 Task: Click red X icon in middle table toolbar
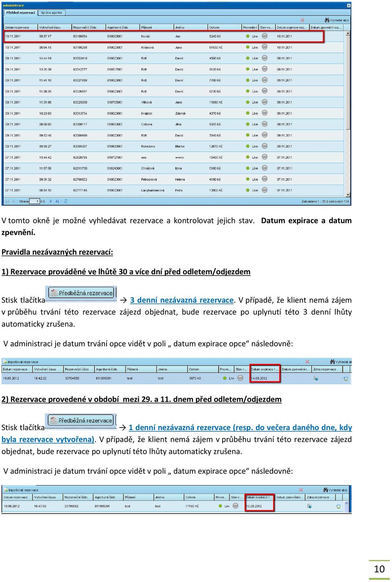coord(307,362)
